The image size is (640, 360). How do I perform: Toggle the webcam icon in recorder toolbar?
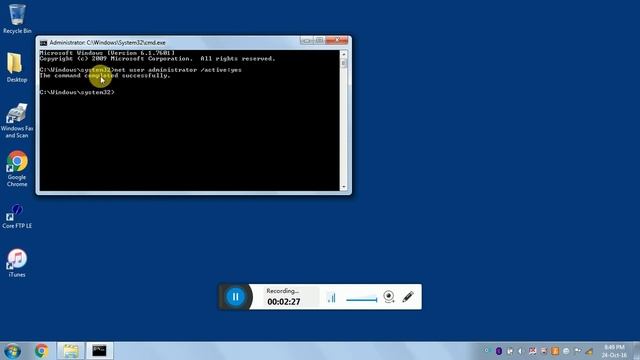click(x=389, y=297)
